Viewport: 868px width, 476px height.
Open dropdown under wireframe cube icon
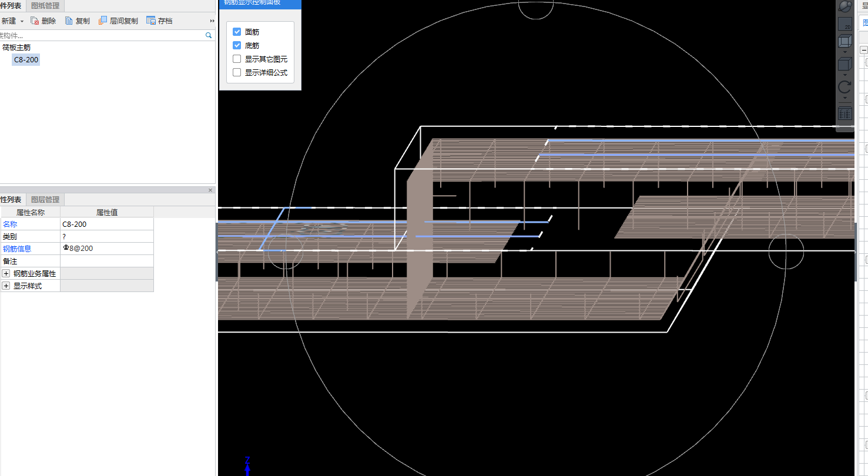click(x=844, y=52)
